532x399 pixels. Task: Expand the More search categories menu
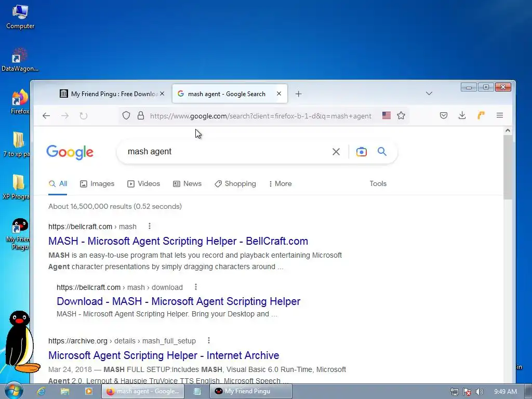tap(280, 183)
